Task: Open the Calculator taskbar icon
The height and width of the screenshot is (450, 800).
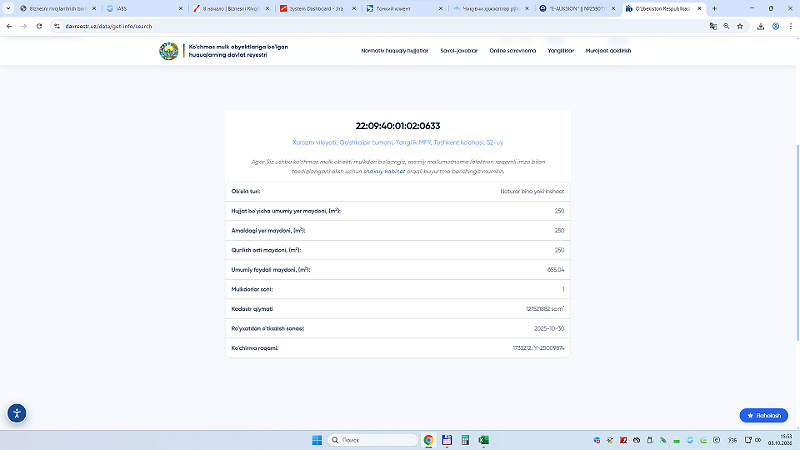Action: click(x=465, y=440)
